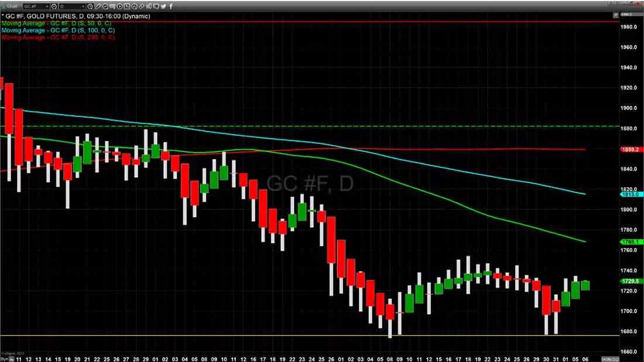Screen dimensions: 644x362
Task: Select the 100-period Moving Average legend line
Action: coord(58,30)
